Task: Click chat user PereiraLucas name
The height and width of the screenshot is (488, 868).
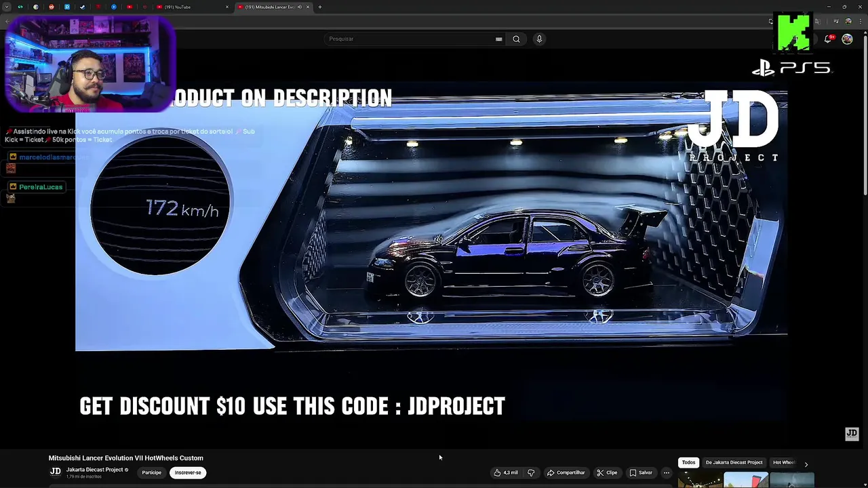Action: point(41,187)
